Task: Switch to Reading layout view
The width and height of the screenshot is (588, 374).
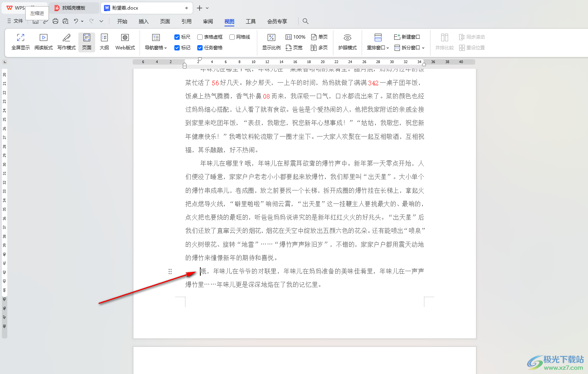Action: click(44, 42)
